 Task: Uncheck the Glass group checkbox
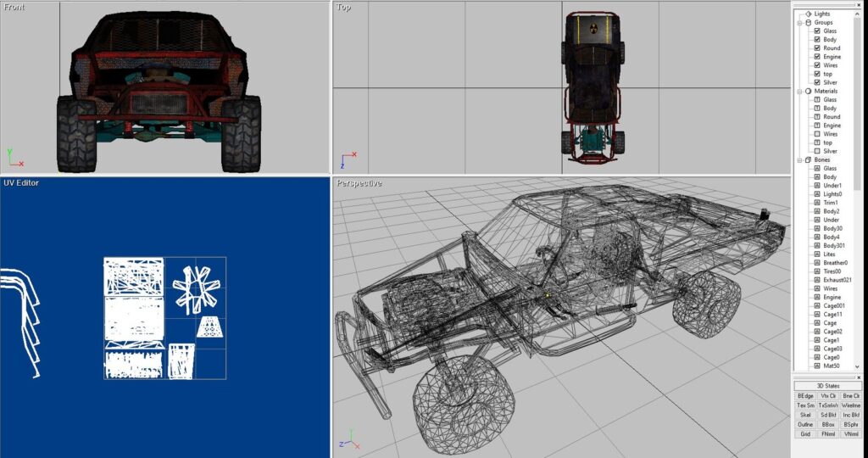click(817, 31)
